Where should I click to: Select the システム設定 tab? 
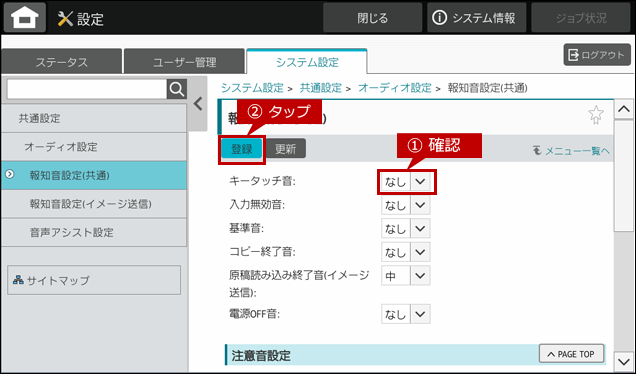[x=307, y=62]
